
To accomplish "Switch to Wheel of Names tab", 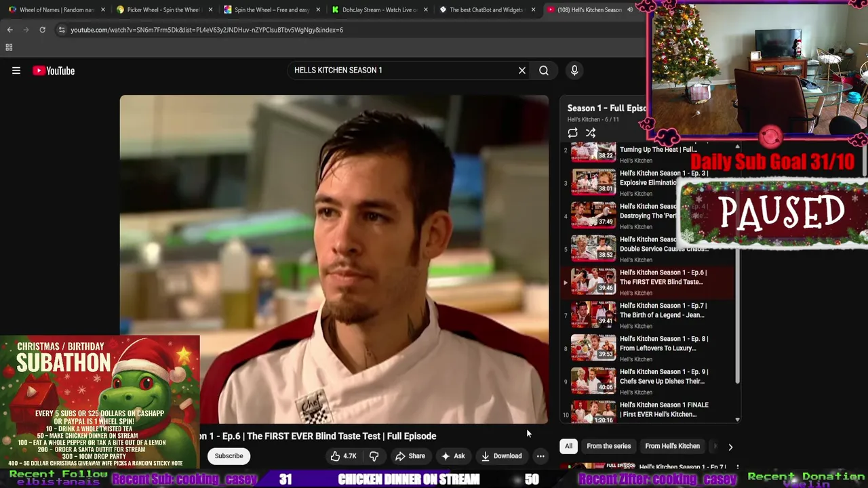I will 56,9.
